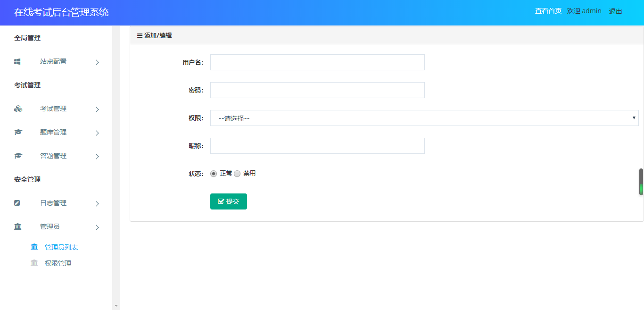The image size is (644, 310).
Task: Open the 权限 dropdown list
Action: click(424, 118)
